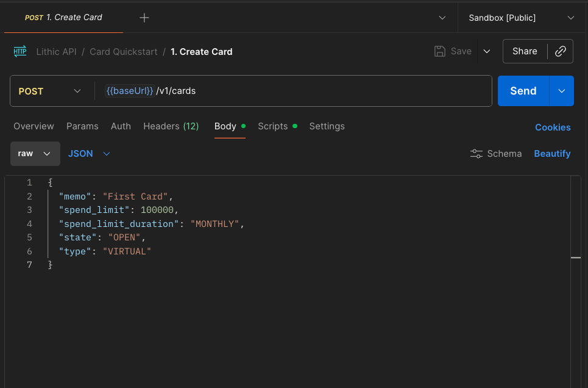Click the 1. Create Card breadcrumb title
This screenshot has width=588, height=388.
pos(201,52)
